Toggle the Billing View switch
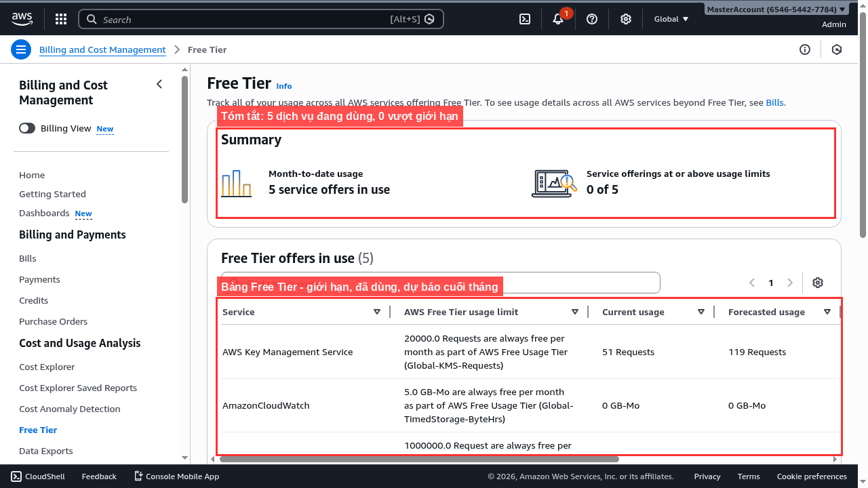 (x=26, y=127)
